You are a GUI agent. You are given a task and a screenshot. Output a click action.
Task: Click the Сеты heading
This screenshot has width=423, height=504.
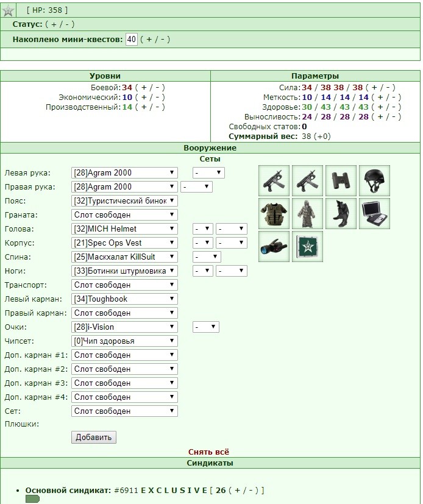pos(210,159)
